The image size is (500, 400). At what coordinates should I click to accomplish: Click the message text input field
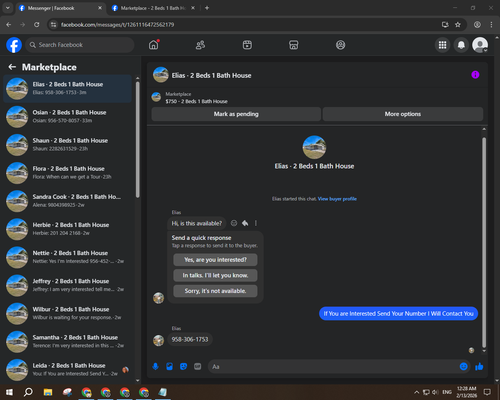(333, 367)
